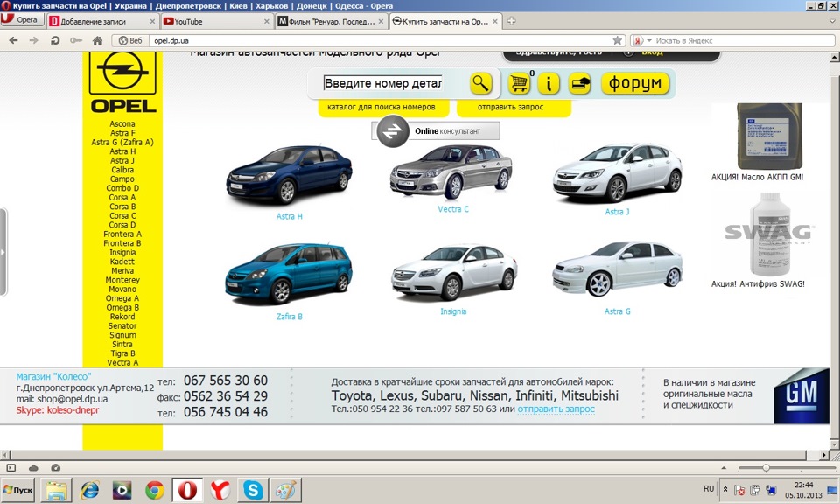Viewport: 840px width, 504px height.
Task: Open the форум button
Action: (635, 83)
